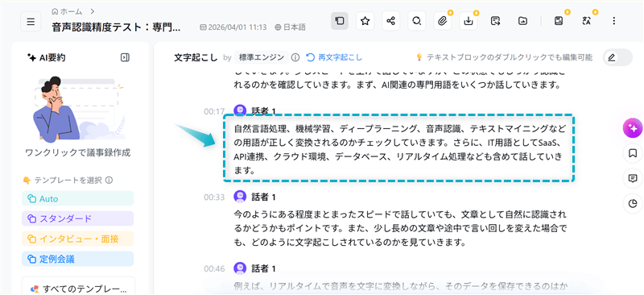This screenshot has height=295, width=644.
Task: Select the Auto template
Action: [x=77, y=199]
